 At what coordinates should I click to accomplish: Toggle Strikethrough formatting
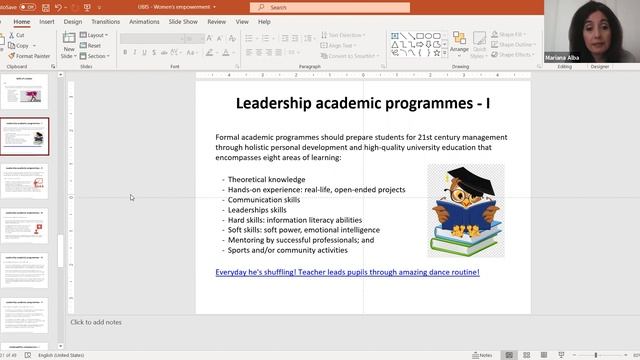(x=164, y=52)
